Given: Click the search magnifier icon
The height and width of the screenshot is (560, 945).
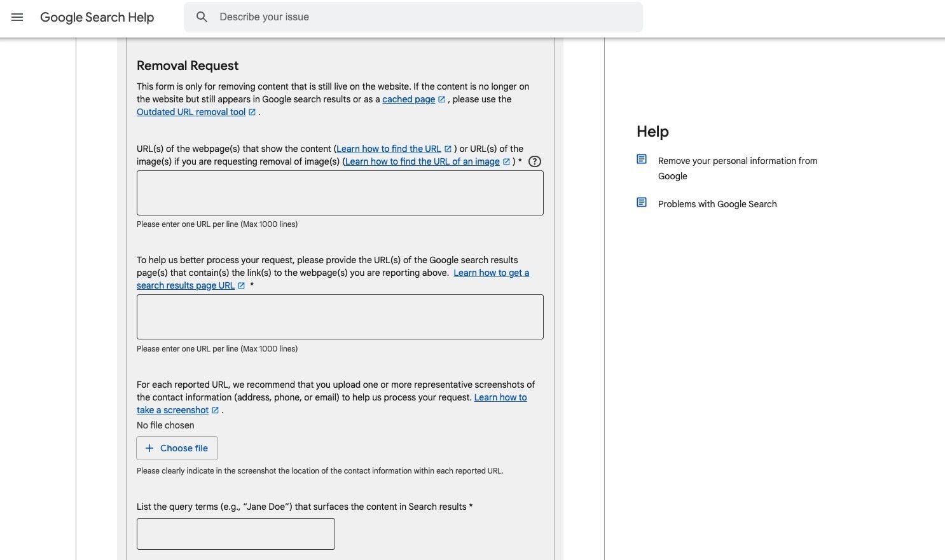Looking at the screenshot, I should [202, 17].
